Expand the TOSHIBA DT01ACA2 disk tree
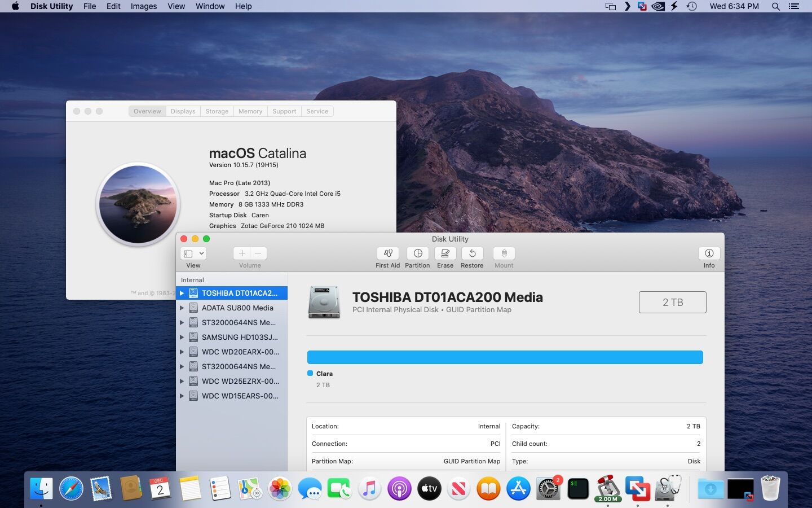Viewport: 812px width, 508px height. pyautogui.click(x=182, y=293)
